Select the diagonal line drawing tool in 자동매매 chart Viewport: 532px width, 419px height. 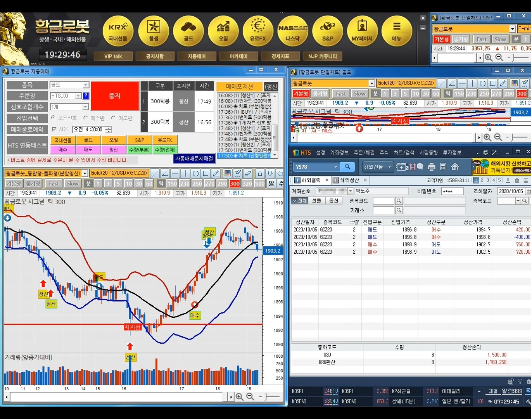tap(155, 173)
